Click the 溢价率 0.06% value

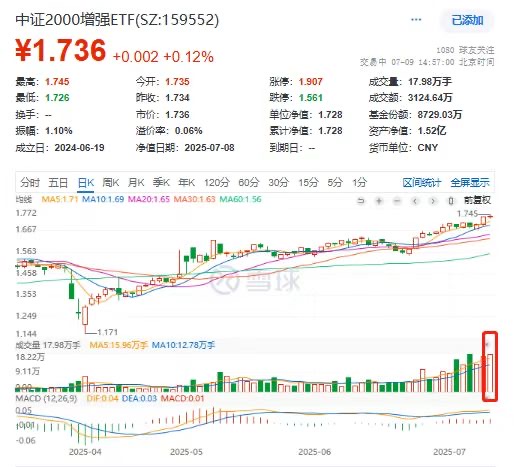point(189,131)
